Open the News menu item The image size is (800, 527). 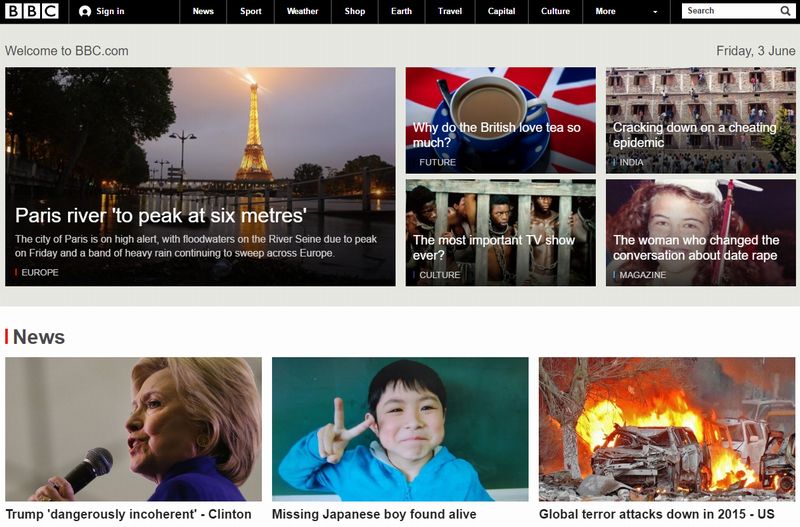tap(203, 11)
